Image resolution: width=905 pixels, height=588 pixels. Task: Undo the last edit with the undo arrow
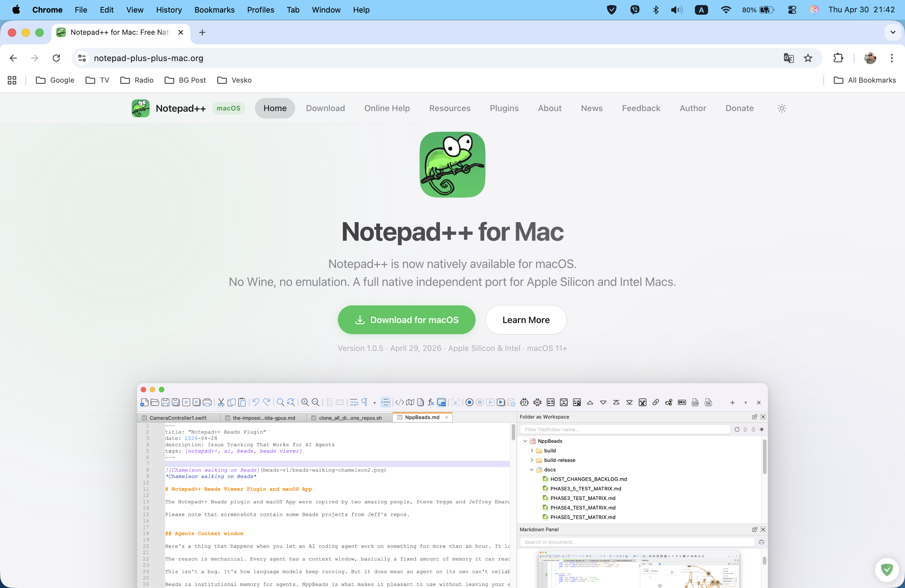click(256, 402)
